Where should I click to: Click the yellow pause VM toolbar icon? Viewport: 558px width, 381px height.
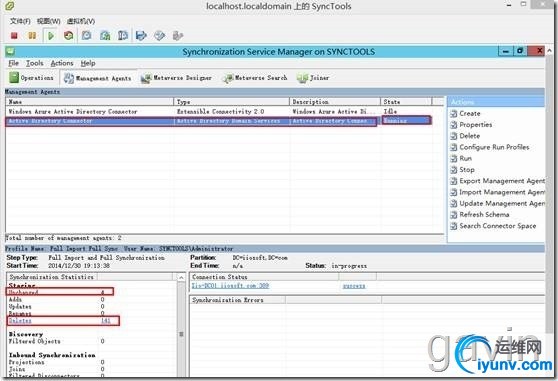(x=32, y=36)
